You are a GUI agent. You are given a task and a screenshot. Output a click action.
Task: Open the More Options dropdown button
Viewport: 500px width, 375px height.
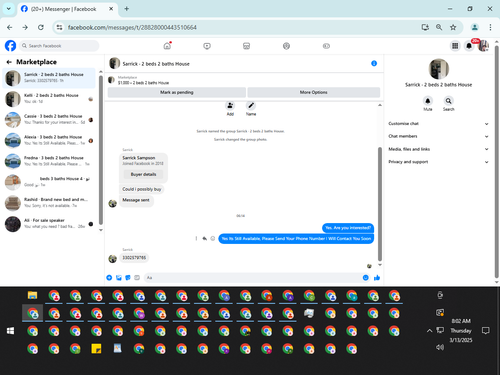click(x=313, y=92)
